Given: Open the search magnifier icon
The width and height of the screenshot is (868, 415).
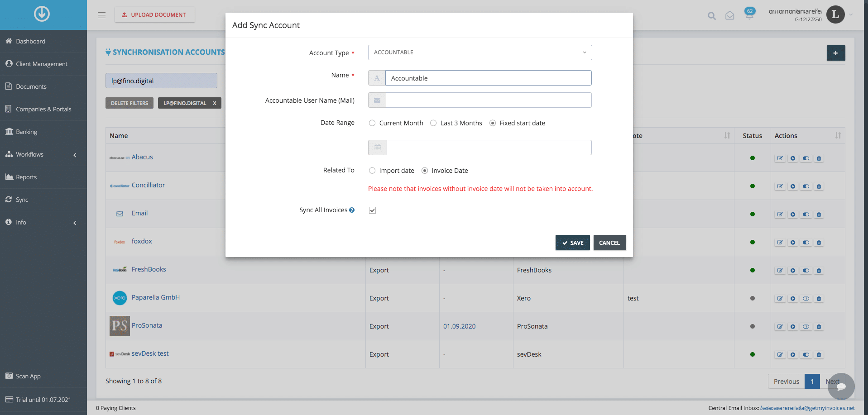Looking at the screenshot, I should (712, 16).
